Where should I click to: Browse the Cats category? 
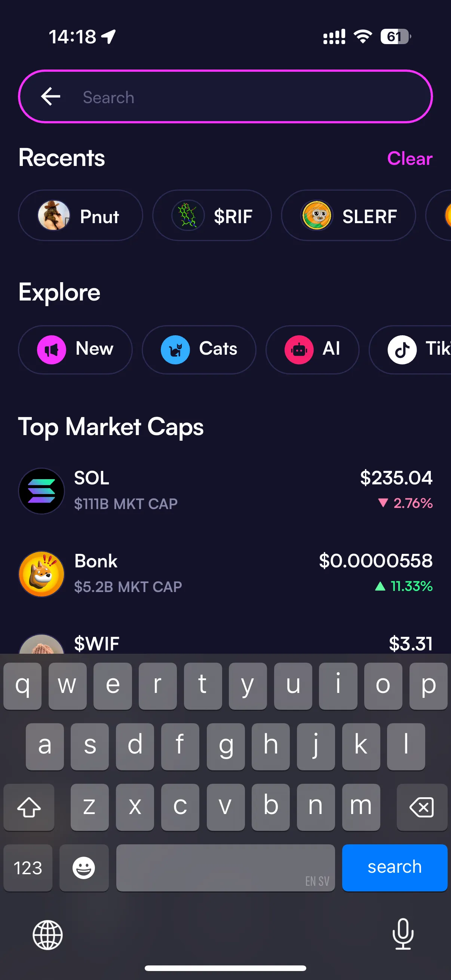click(199, 349)
